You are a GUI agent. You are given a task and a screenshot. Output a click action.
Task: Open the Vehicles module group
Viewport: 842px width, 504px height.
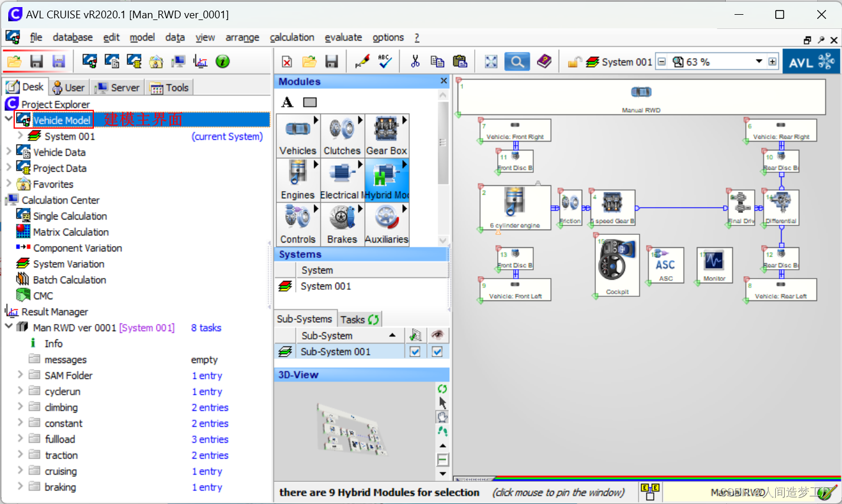pyautogui.click(x=298, y=136)
